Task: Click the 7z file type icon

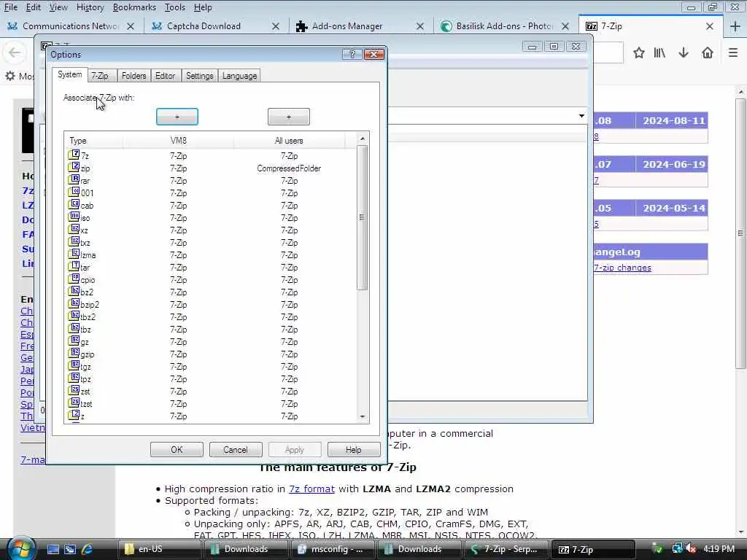Action: pos(74,155)
